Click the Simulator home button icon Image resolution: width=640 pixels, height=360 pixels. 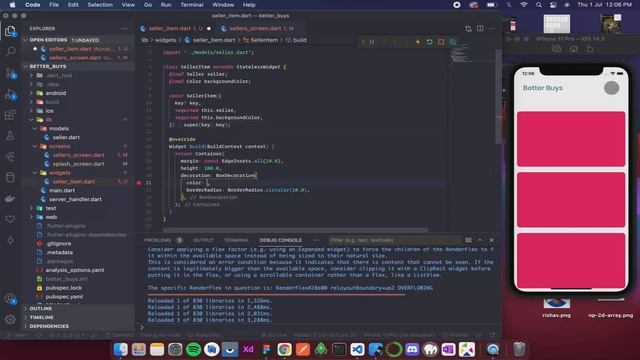tap(573, 49)
